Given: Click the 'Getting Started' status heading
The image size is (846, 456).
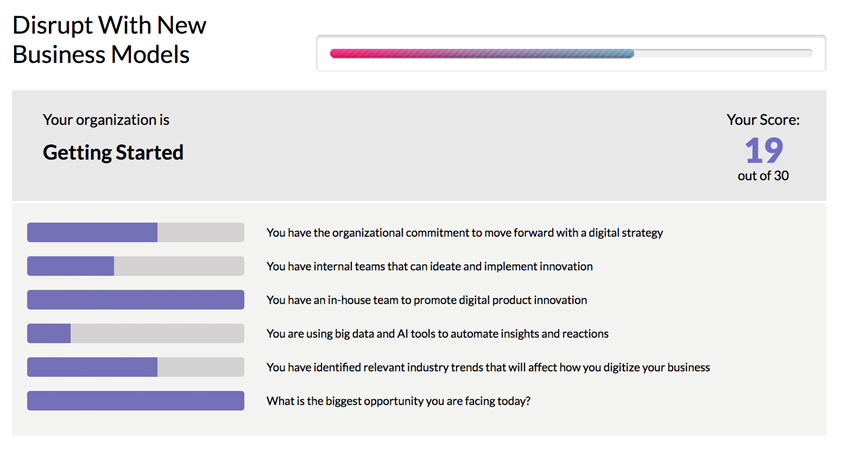Looking at the screenshot, I should coord(113,153).
